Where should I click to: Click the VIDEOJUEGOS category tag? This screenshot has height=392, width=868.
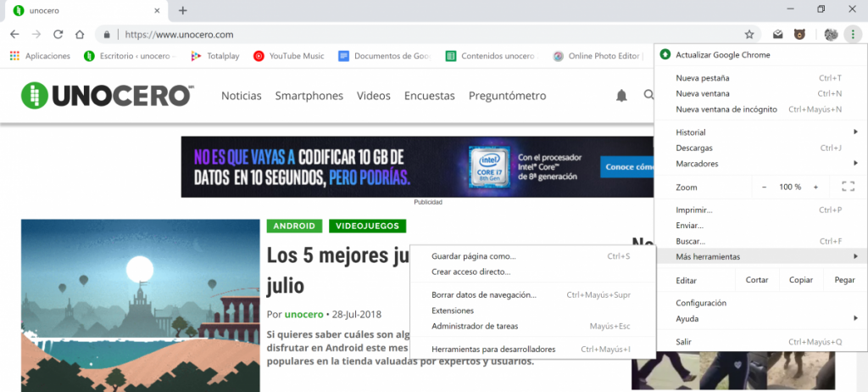coord(368,226)
